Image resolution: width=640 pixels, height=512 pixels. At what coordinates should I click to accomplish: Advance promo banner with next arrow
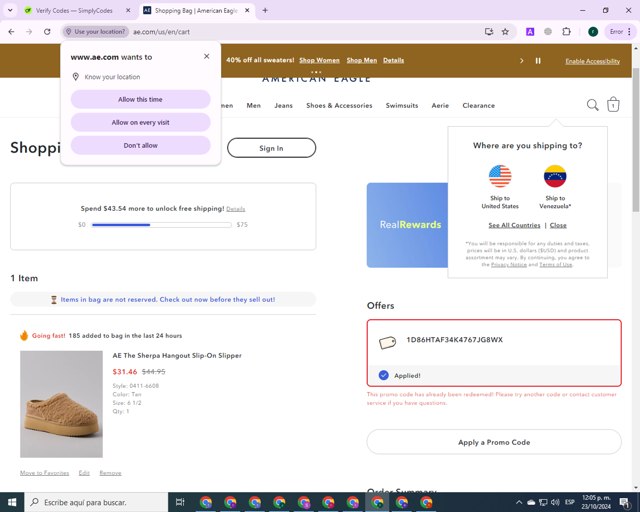(x=521, y=61)
